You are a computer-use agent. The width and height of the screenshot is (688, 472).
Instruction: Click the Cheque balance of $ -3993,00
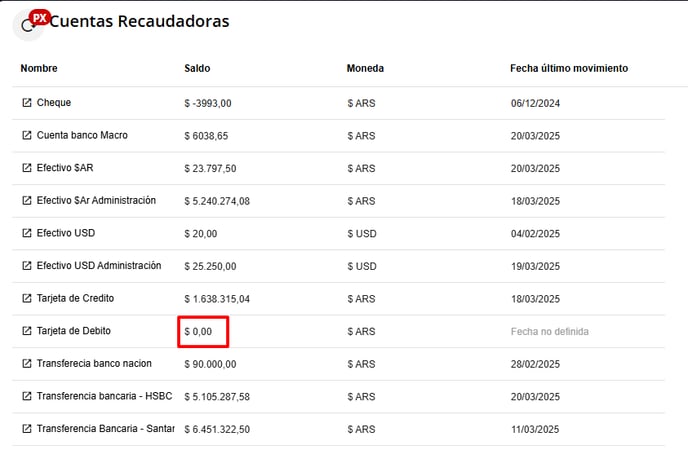[x=208, y=103]
